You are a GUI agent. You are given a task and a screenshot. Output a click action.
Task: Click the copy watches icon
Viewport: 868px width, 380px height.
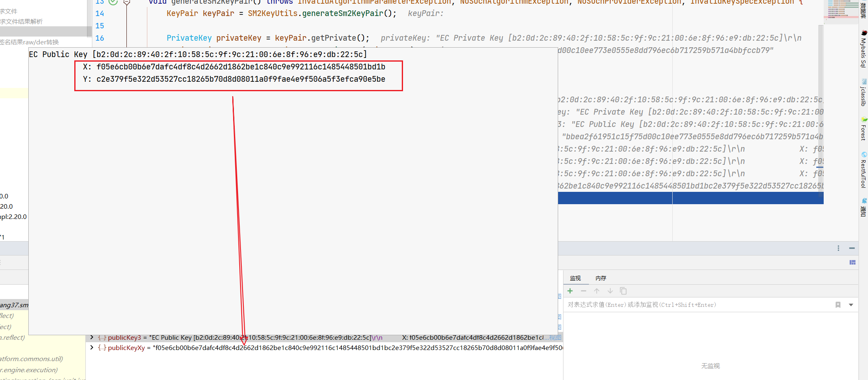[623, 291]
